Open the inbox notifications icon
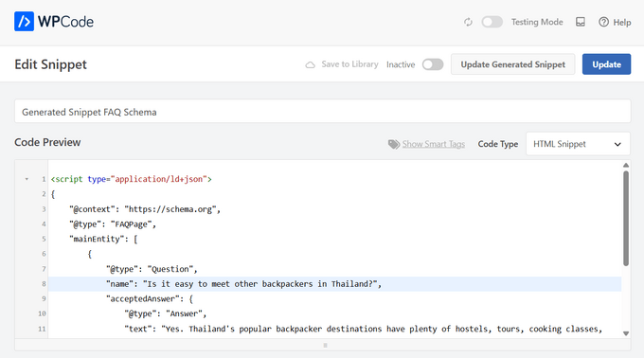The height and width of the screenshot is (358, 644). (581, 22)
